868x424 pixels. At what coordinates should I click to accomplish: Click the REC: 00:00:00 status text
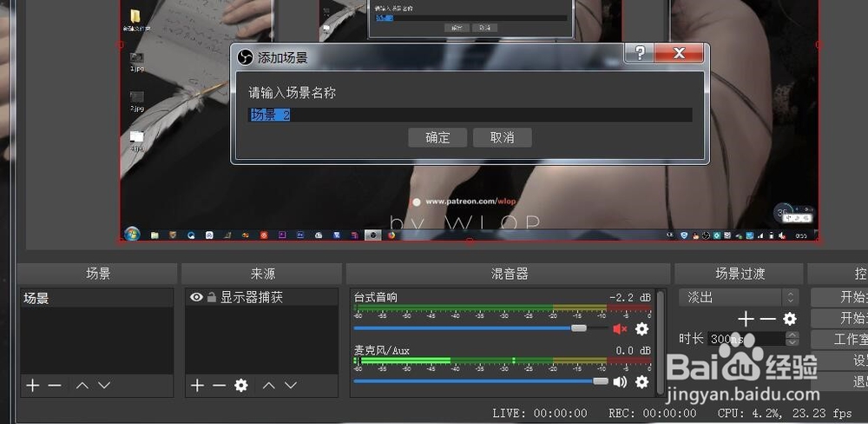coord(653,413)
